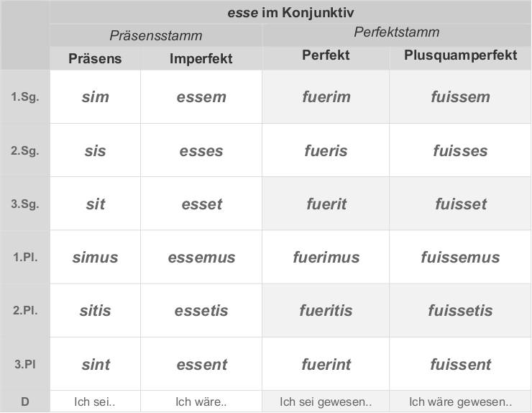Screen dimensions: 532x413
Task: Click the "D" row label
Action: (x=25, y=401)
